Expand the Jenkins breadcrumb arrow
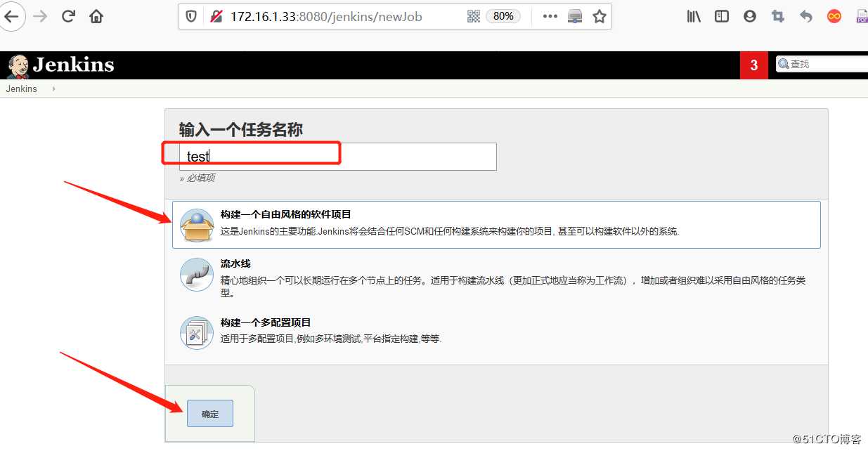This screenshot has height=451, width=868. (x=53, y=89)
